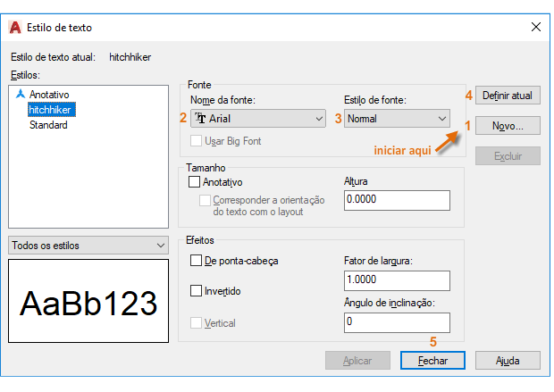Choose the hitchhiker style entry
Viewport: 554px width, 392px height.
52,110
